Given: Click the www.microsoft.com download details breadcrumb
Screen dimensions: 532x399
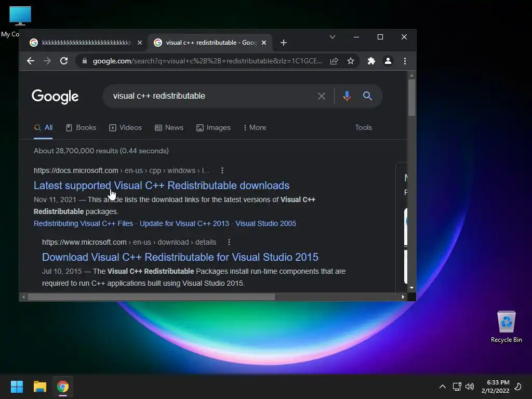Looking at the screenshot, I should coord(129,242).
